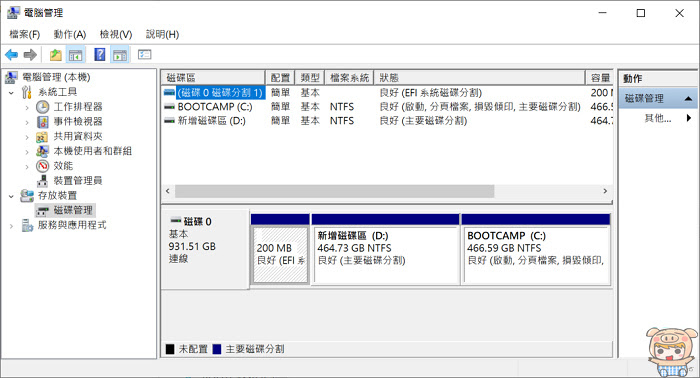Click the 未配置 black legend swatch
This screenshot has width=700, height=378.
coord(170,349)
